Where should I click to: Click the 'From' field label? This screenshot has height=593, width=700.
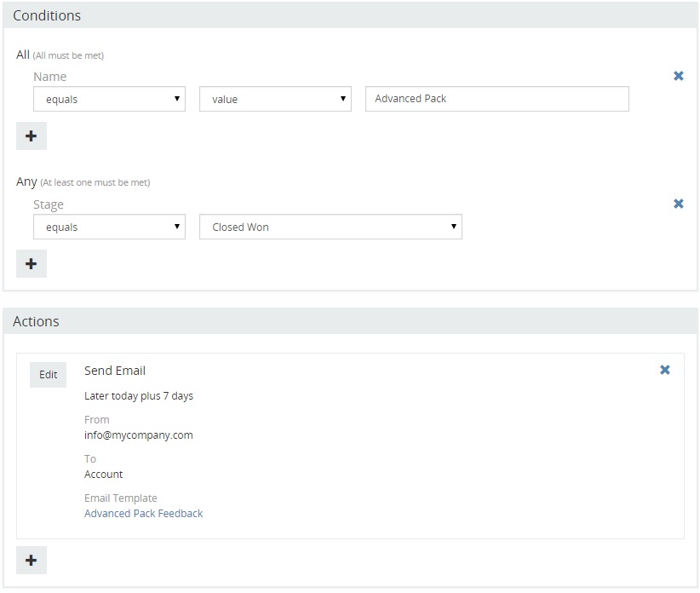(96, 420)
